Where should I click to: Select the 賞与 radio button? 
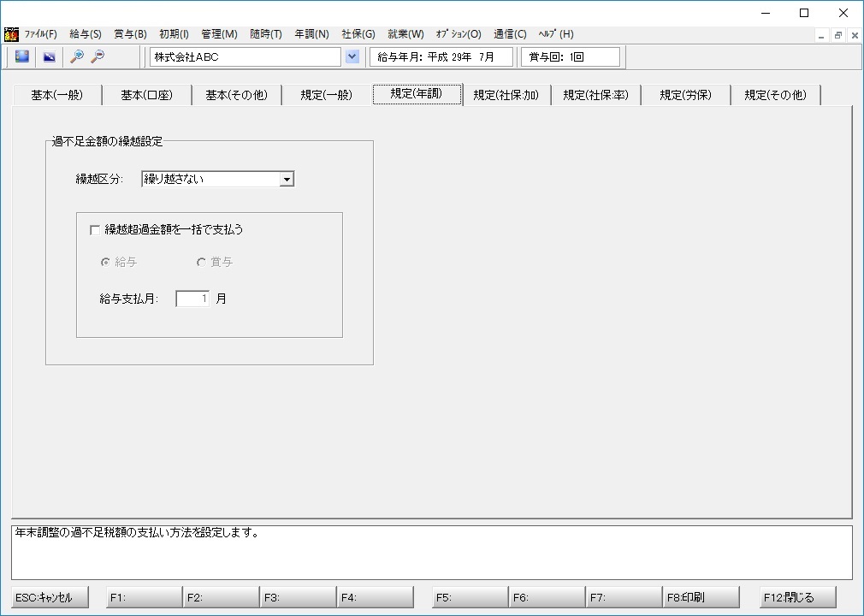(201, 263)
